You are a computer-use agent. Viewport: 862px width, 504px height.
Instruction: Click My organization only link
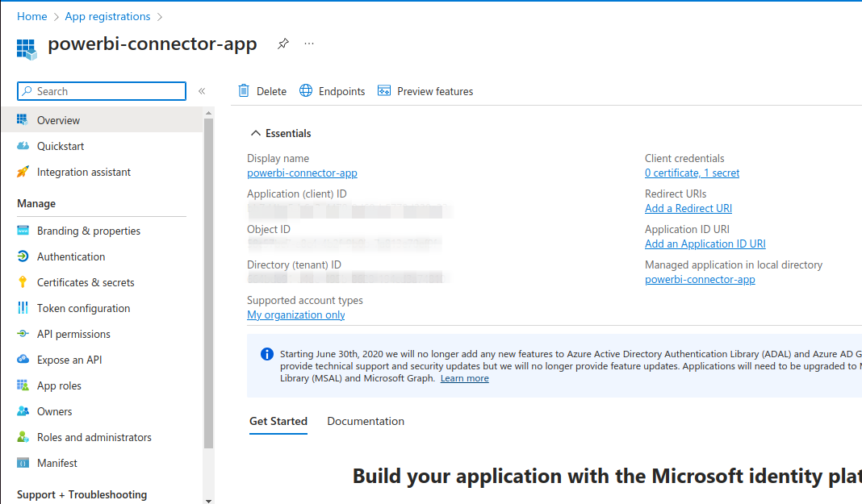[x=295, y=314]
